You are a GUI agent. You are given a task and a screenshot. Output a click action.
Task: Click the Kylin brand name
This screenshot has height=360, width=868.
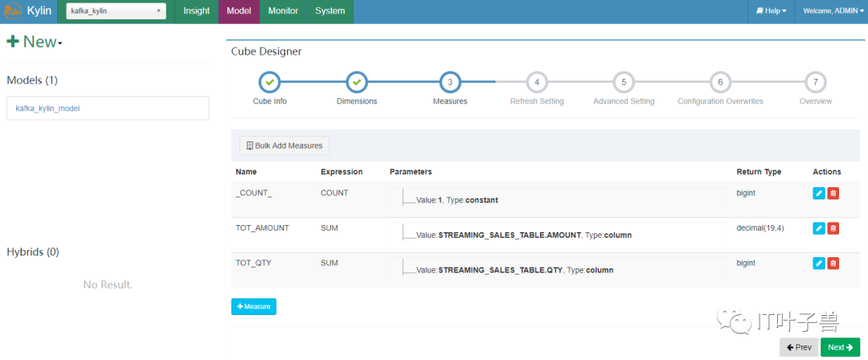point(39,11)
